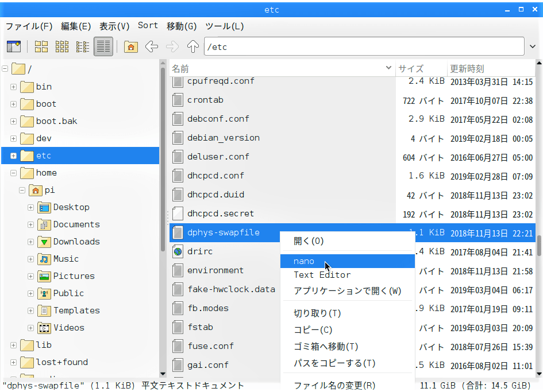The width and height of the screenshot is (543, 392).
Task: Select the Downloads folder icon in tree
Action: point(44,242)
